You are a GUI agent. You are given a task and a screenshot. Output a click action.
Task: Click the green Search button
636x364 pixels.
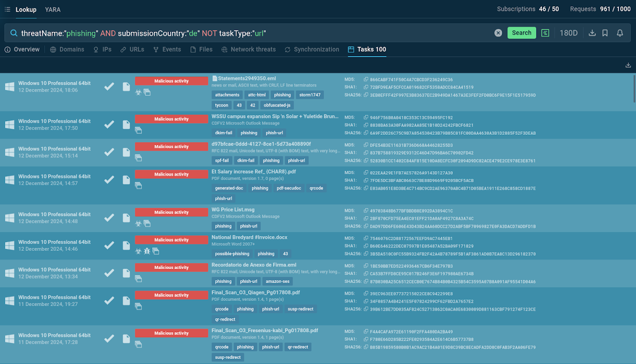click(x=522, y=33)
